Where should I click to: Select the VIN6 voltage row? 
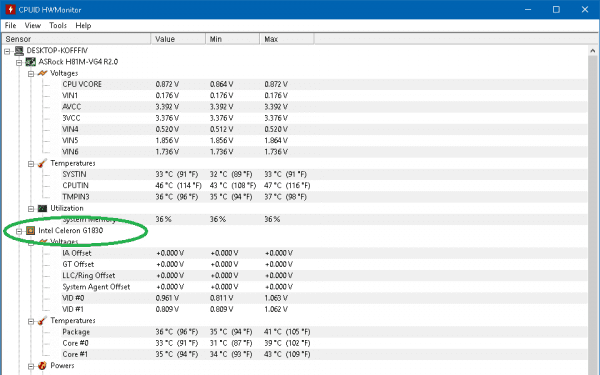pyautogui.click(x=324, y=152)
